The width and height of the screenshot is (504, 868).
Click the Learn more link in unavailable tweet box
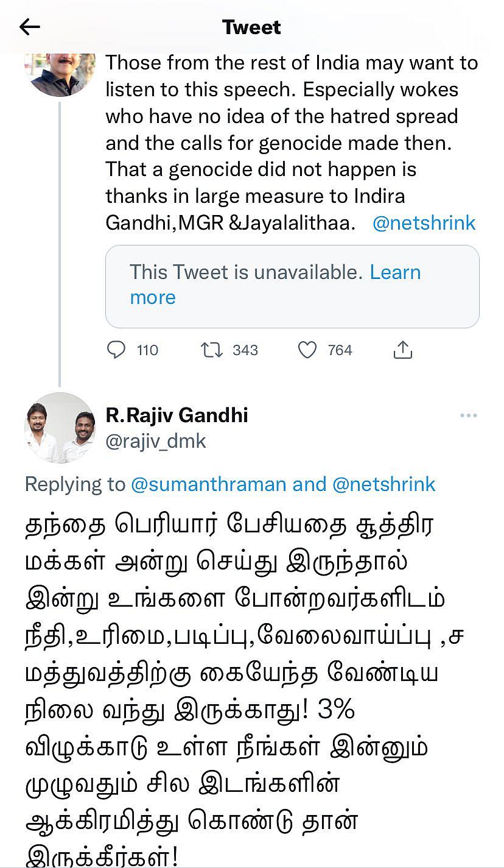coord(396,272)
